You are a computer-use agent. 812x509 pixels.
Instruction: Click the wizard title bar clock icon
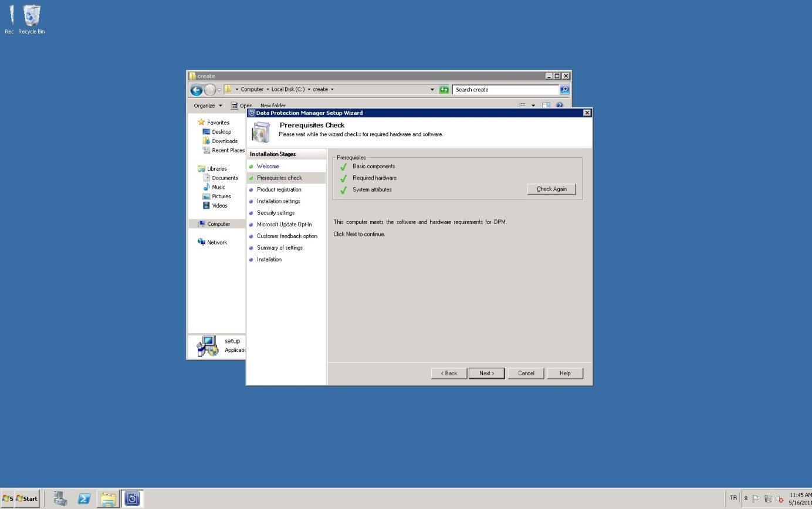[x=252, y=113]
